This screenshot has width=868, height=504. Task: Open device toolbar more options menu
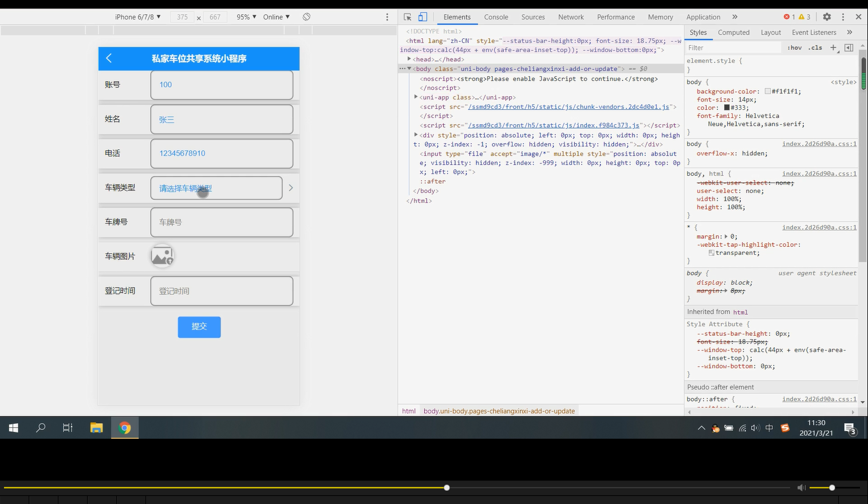[x=387, y=17]
